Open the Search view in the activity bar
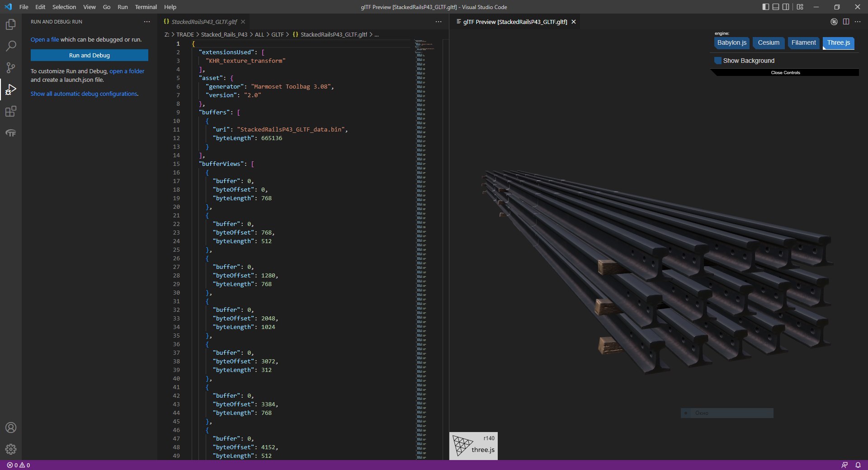868x470 pixels. [11, 46]
